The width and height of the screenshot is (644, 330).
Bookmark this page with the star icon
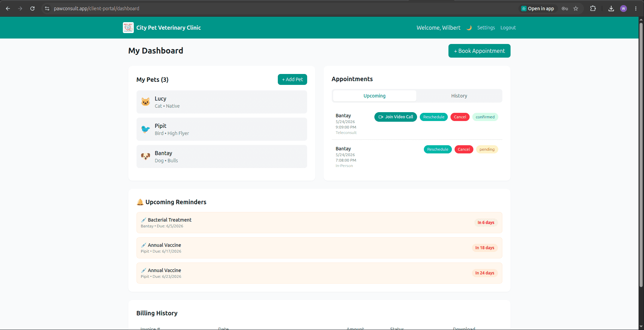click(576, 9)
